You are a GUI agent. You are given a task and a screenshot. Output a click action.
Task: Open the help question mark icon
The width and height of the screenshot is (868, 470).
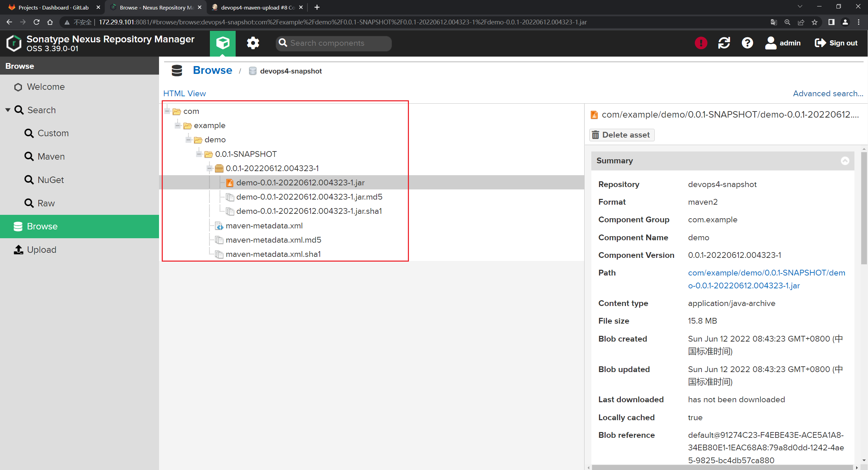click(x=747, y=43)
